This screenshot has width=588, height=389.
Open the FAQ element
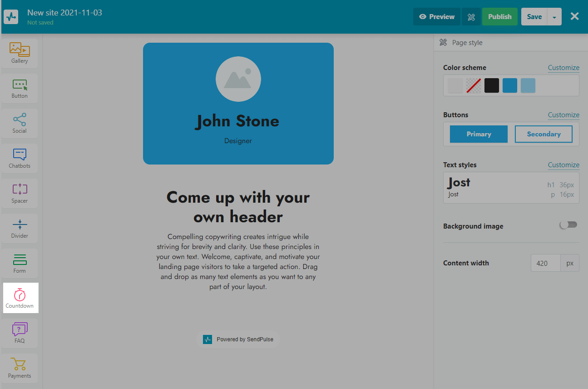20,333
